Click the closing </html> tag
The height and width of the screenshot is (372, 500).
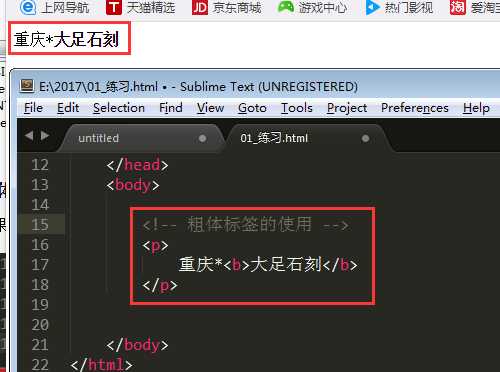coord(101,365)
